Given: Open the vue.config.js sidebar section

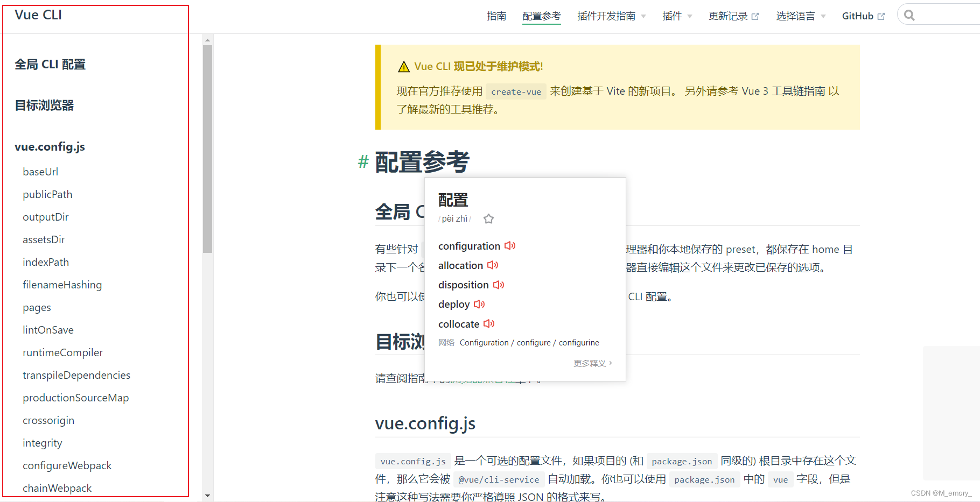Looking at the screenshot, I should click(50, 146).
